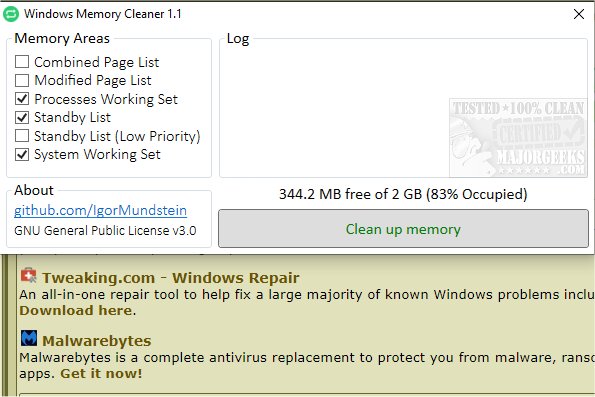Click the Clean up memory button
The height and width of the screenshot is (397, 595).
coord(403,229)
